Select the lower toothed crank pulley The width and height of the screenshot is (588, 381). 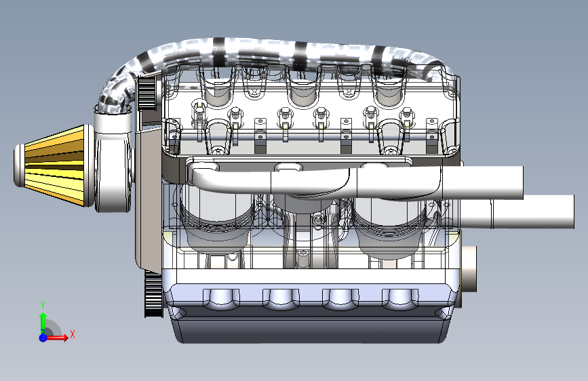(153, 294)
